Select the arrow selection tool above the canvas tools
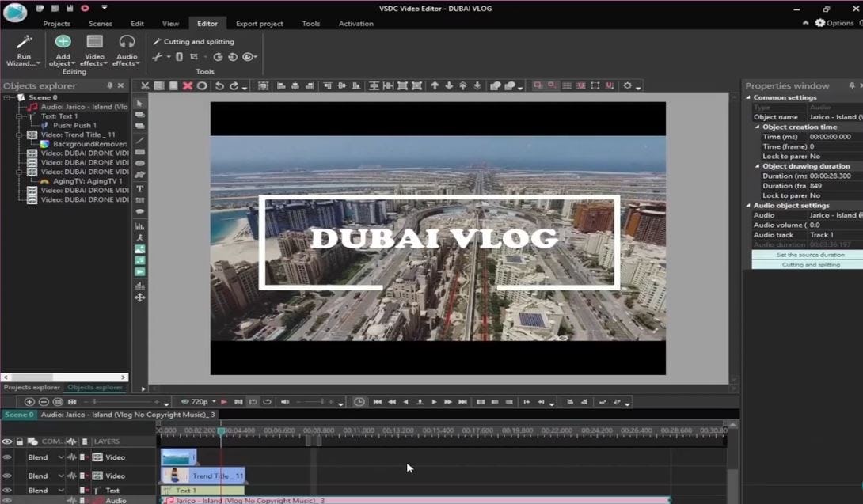The width and height of the screenshot is (863, 504). tap(139, 103)
